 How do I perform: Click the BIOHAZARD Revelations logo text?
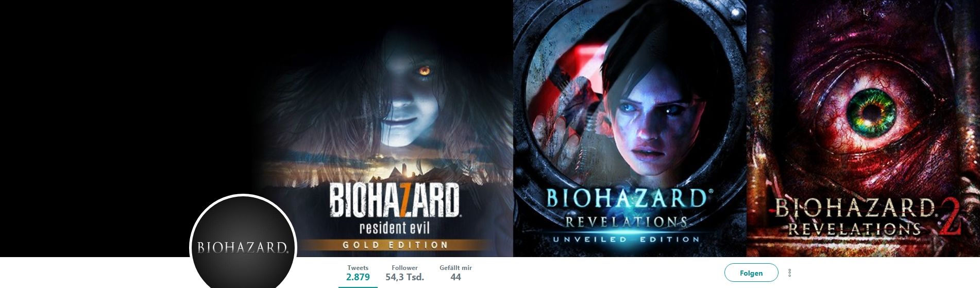(x=627, y=198)
